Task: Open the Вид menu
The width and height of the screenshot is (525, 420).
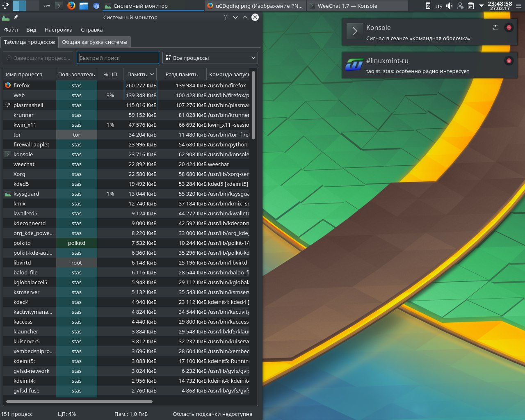Action: [31, 30]
